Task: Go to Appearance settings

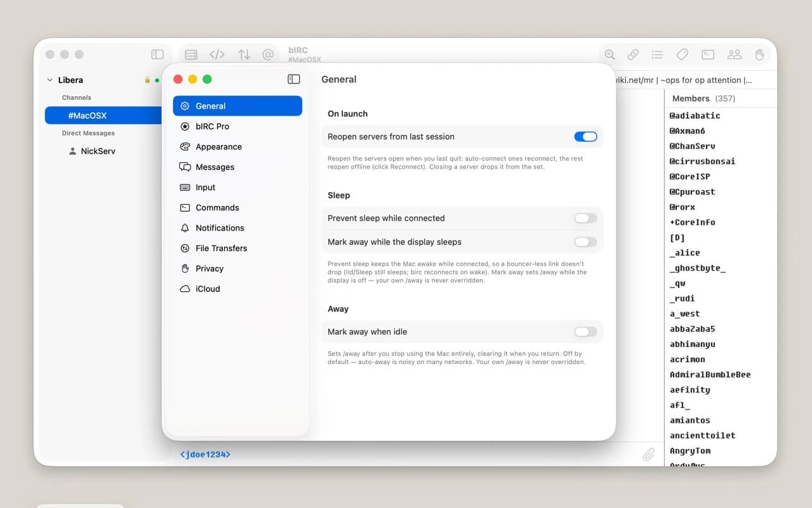Action: pos(237,147)
